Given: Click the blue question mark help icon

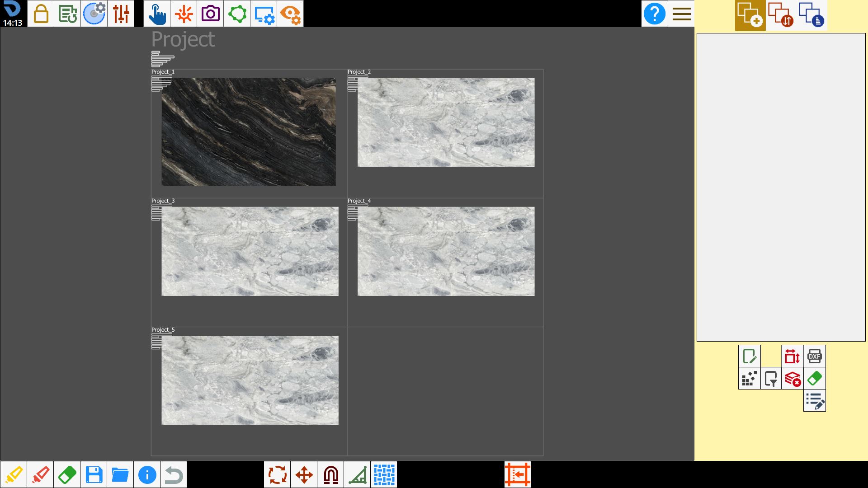Looking at the screenshot, I should [654, 14].
